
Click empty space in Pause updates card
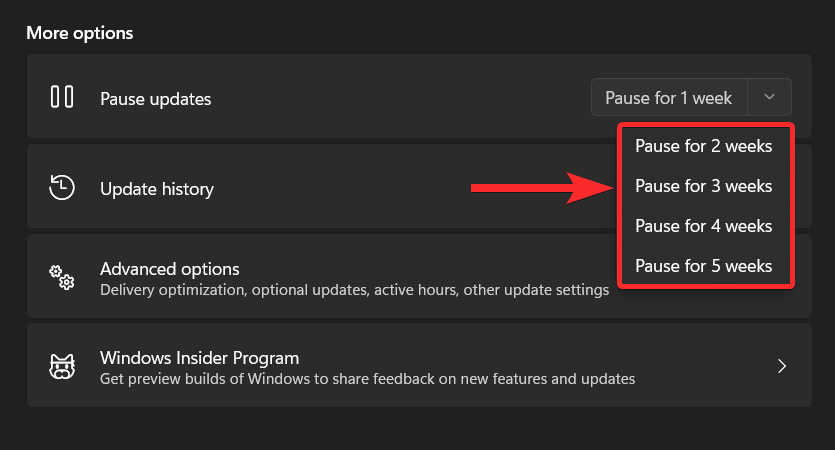pyautogui.click(x=399, y=97)
